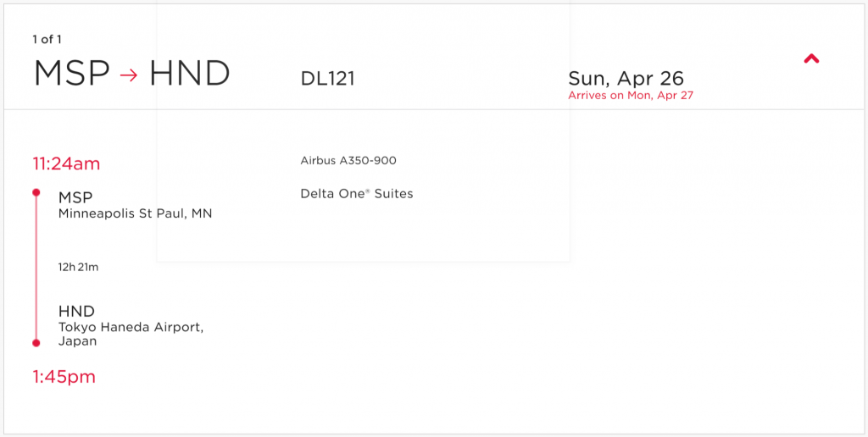Viewport: 868px width, 437px height.
Task: Click the 'Arrives on Mon, Apr 27' notice
Action: click(x=631, y=96)
